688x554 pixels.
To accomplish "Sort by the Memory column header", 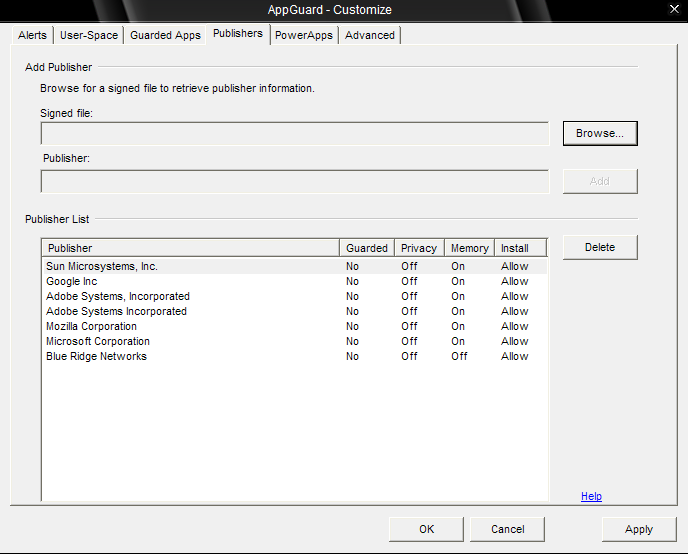I will pyautogui.click(x=469, y=248).
